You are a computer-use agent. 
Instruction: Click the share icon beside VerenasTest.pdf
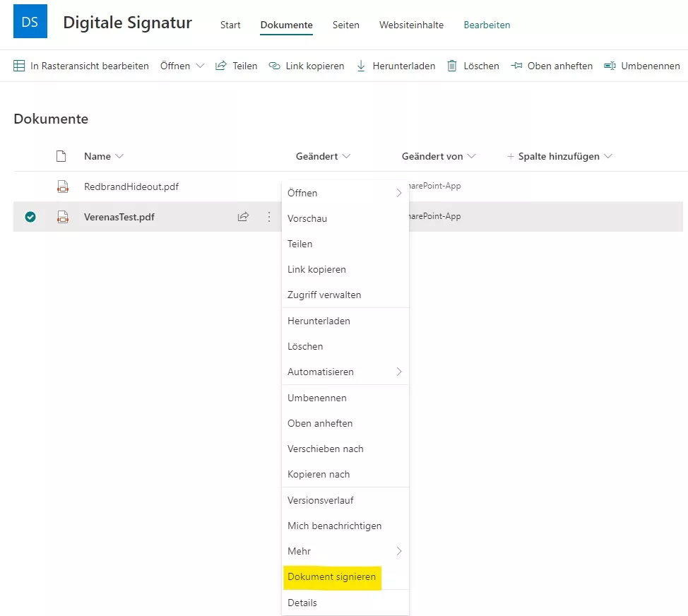[243, 217]
